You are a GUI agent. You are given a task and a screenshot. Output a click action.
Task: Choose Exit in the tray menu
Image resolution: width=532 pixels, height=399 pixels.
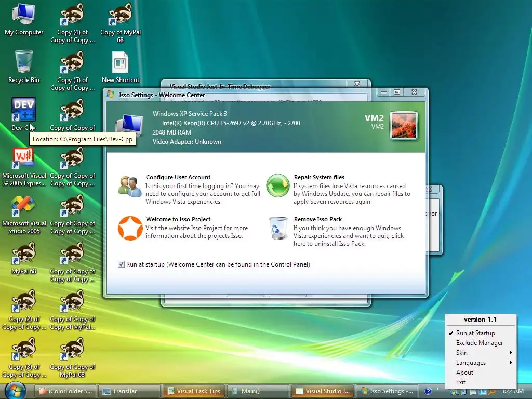(x=481, y=382)
